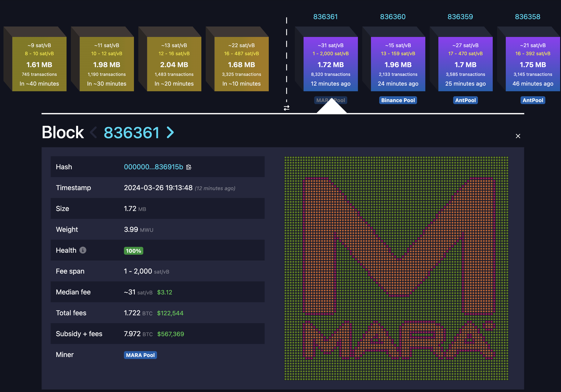Click AntPool label under block 836359
The height and width of the screenshot is (392, 561).
[x=465, y=100]
